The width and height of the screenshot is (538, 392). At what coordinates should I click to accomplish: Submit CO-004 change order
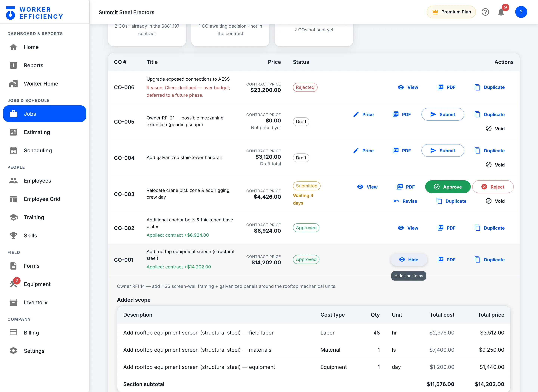coord(443,151)
